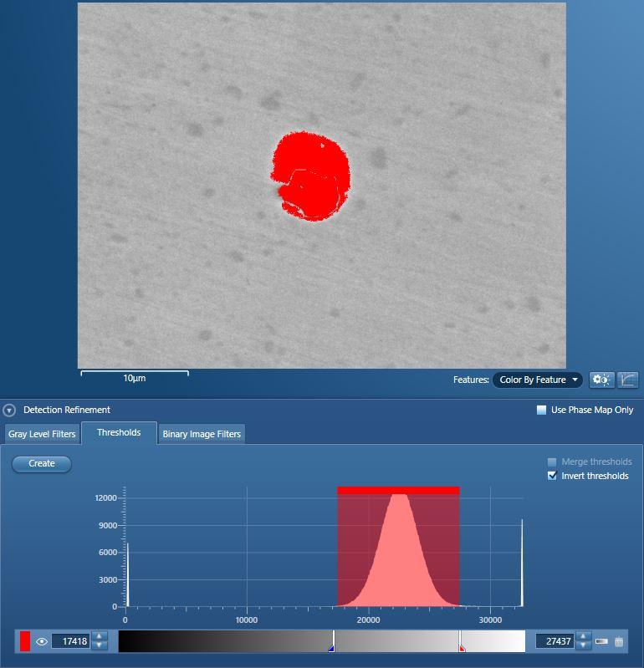Open Binary Image Filters tab
This screenshot has width=644, height=668.
tap(202, 434)
